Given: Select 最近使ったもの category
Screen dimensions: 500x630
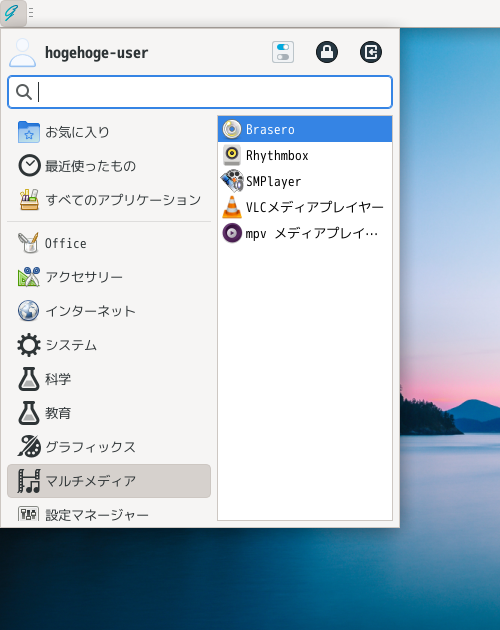Looking at the screenshot, I should point(109,166).
